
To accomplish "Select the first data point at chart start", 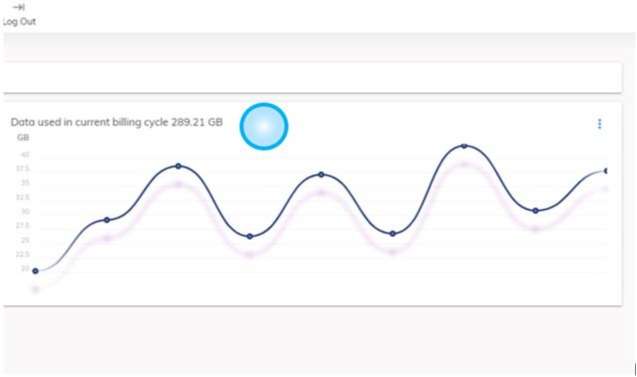I will click(35, 271).
